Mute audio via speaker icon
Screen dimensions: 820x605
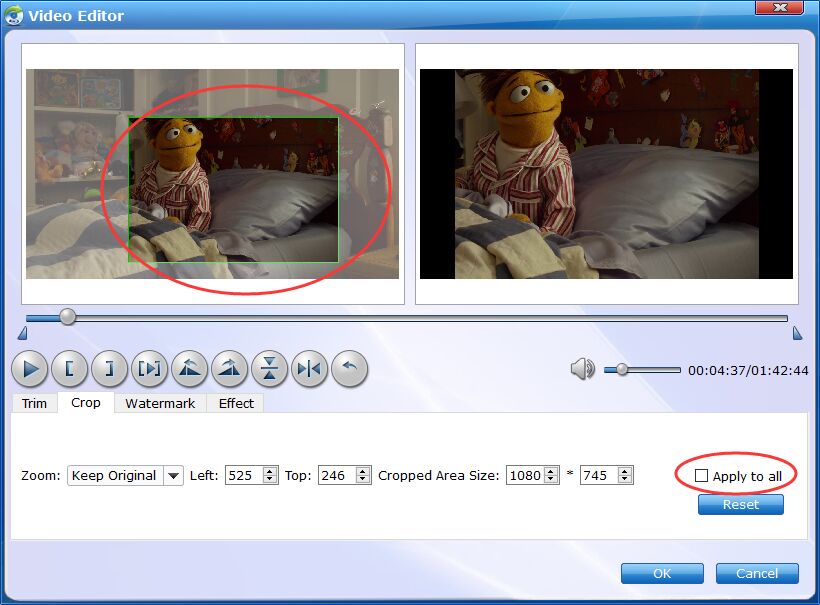click(x=582, y=369)
